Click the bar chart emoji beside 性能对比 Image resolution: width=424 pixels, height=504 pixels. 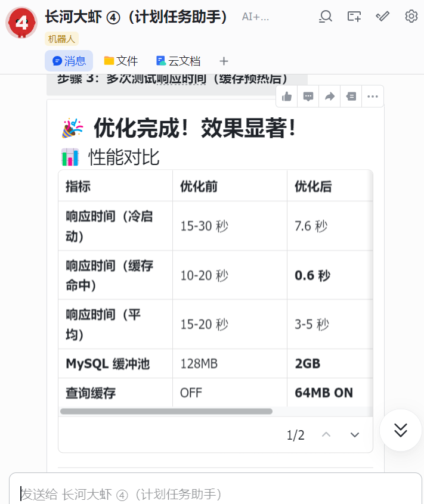pos(70,157)
